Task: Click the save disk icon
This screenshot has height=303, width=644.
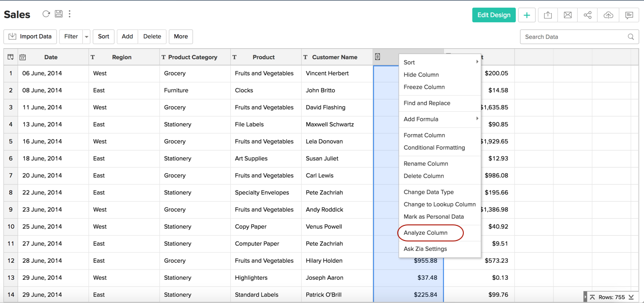Action: tap(59, 14)
